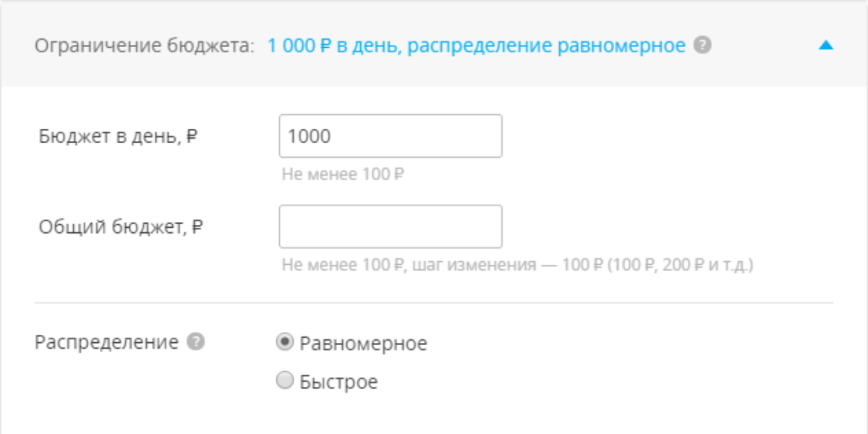Choose the Быстрое radio button
The height and width of the screenshot is (434, 868).
[286, 380]
